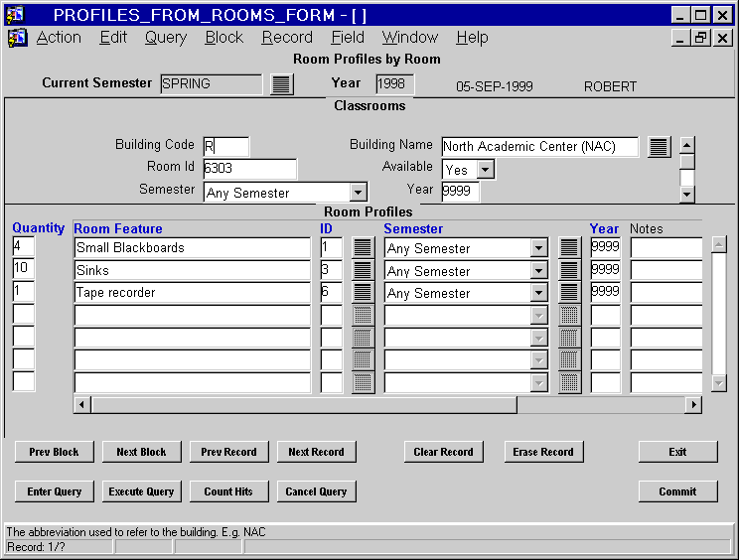Click the Erase Record button
The height and width of the screenshot is (560, 739).
pos(543,452)
